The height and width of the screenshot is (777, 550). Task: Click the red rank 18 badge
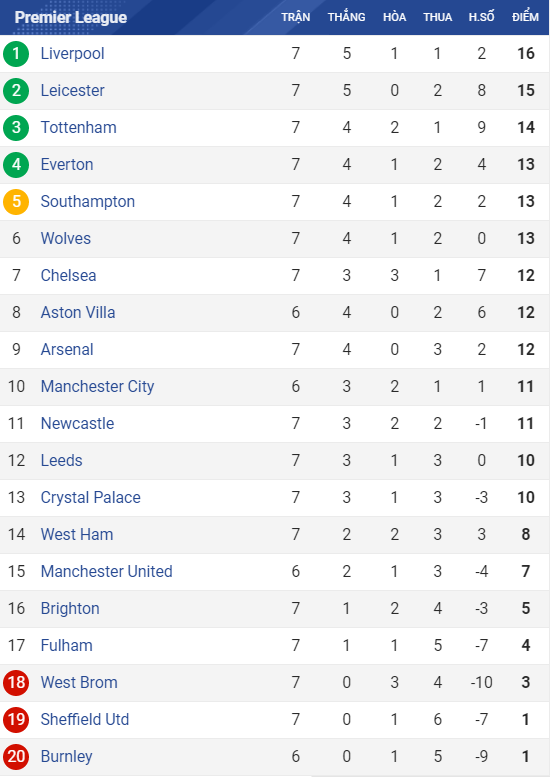click(16, 682)
